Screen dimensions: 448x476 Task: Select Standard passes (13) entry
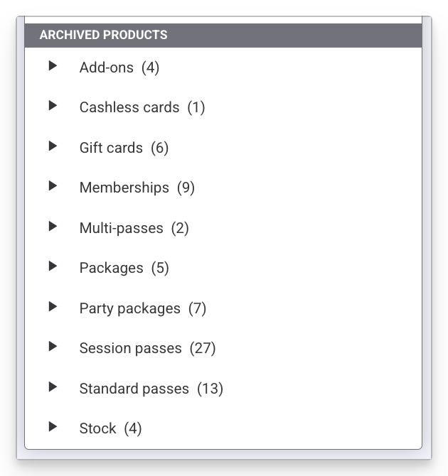pyautogui.click(x=151, y=389)
